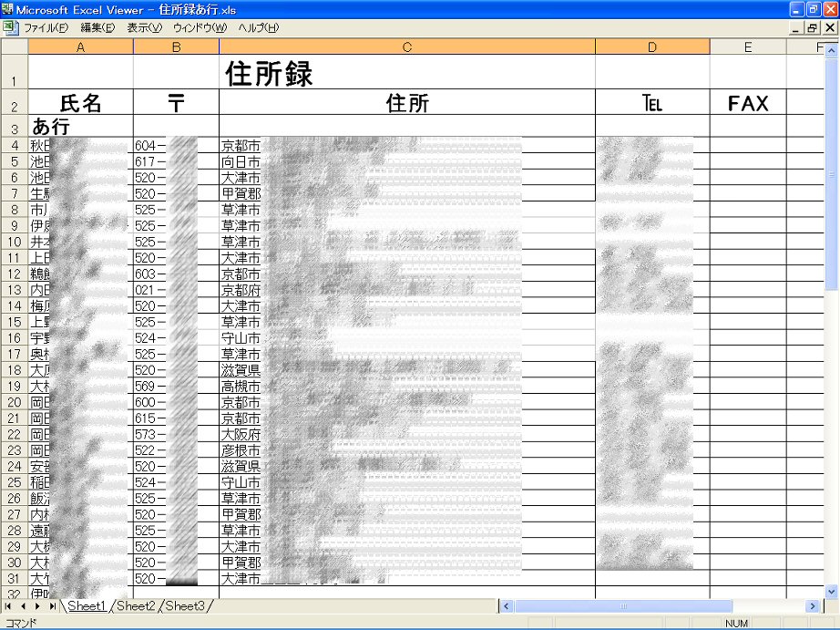Open the 表示(V) menu
The height and width of the screenshot is (630, 840).
(x=144, y=27)
